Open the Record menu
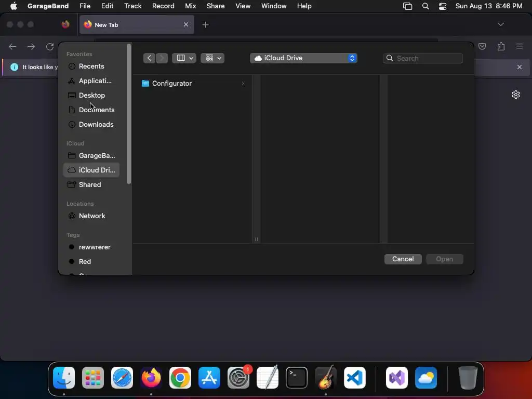This screenshot has width=532, height=399. coord(163,6)
